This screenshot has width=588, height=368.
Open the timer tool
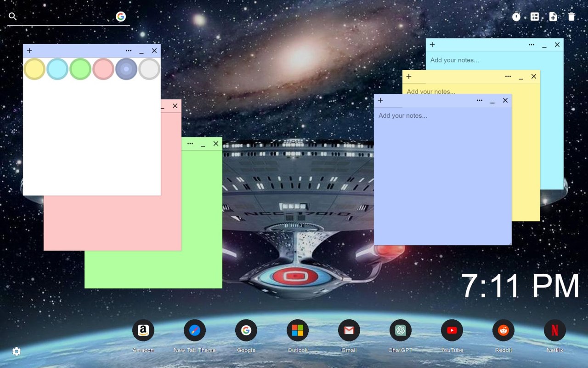[516, 17]
